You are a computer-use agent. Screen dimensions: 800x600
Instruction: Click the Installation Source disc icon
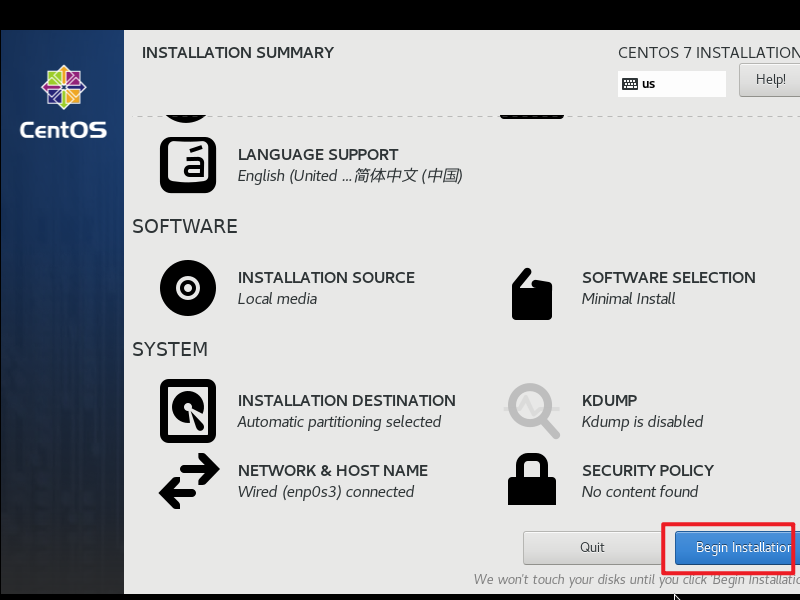coord(188,288)
